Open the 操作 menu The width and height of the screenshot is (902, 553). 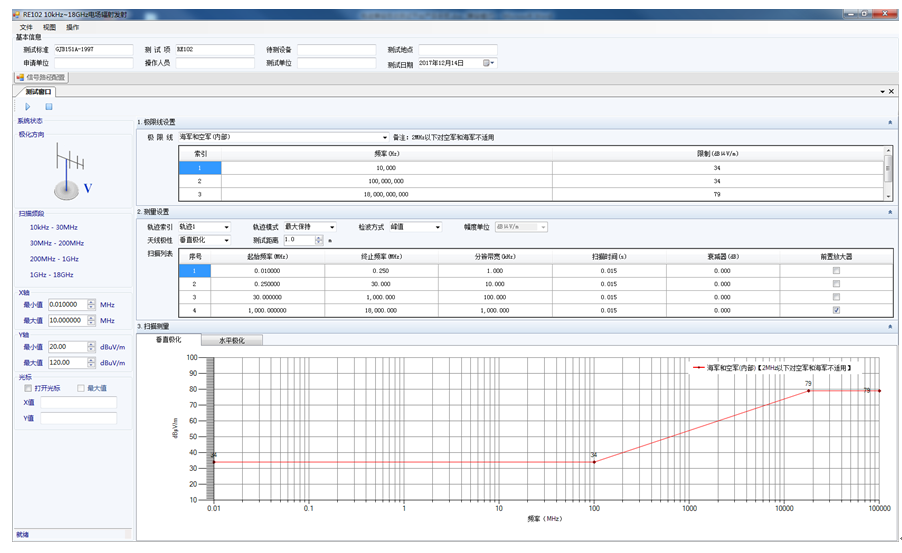click(72, 27)
